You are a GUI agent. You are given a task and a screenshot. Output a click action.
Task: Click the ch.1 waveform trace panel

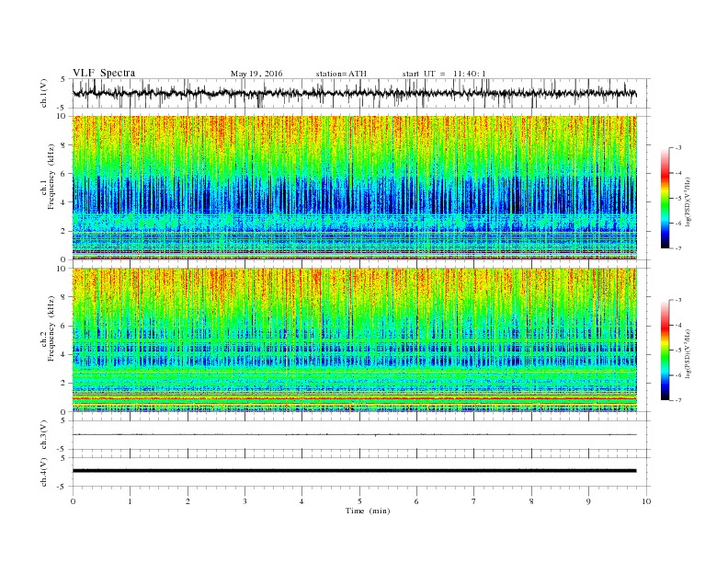361,93
